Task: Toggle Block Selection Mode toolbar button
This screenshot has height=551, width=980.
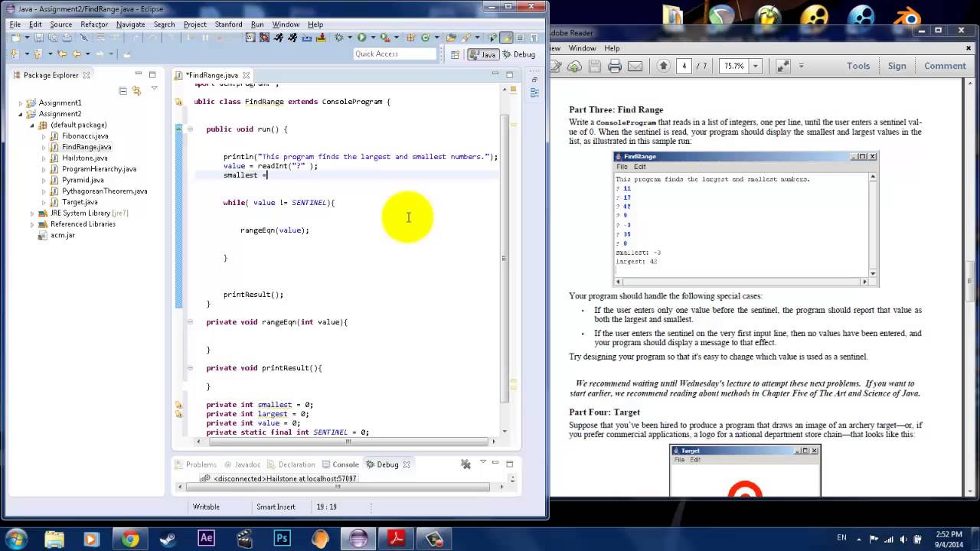Action: pyautogui.click(x=519, y=37)
